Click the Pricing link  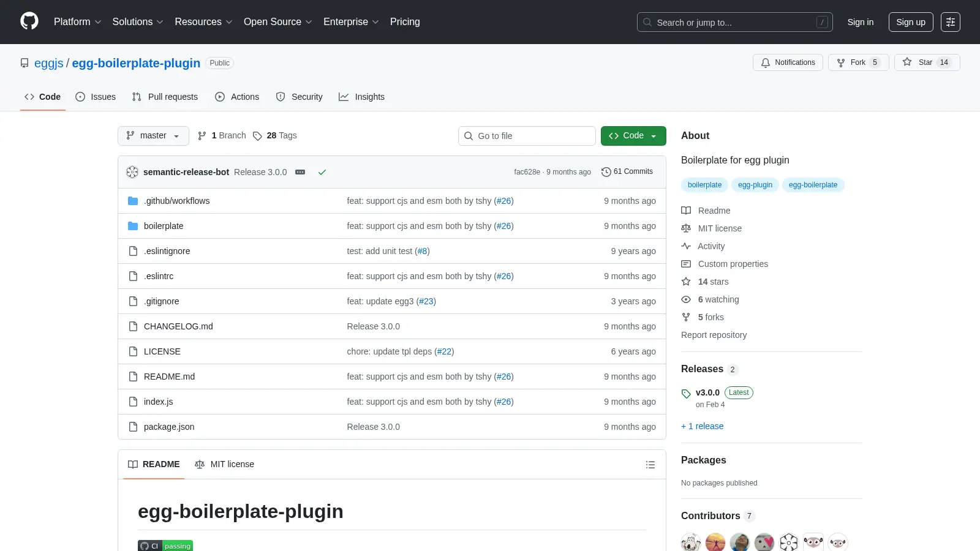pos(405,22)
